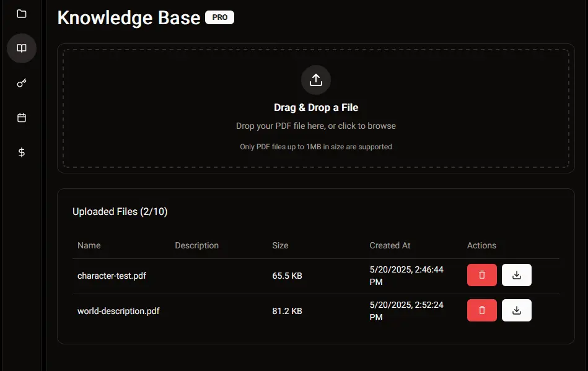Image resolution: width=588 pixels, height=371 pixels.
Task: Click the Uploaded Files heading
Action: 120,211
